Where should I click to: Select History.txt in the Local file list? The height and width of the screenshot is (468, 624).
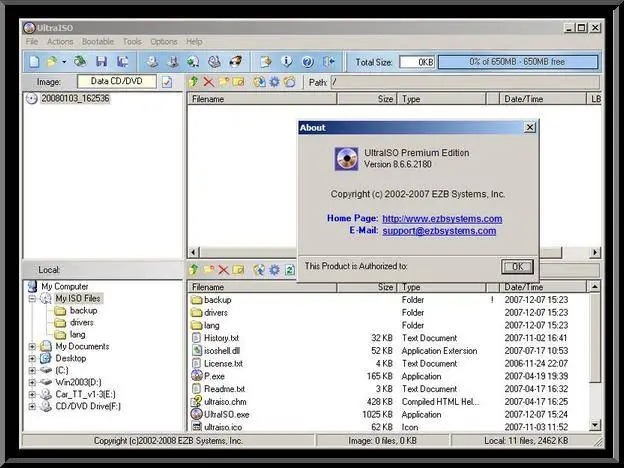221,338
